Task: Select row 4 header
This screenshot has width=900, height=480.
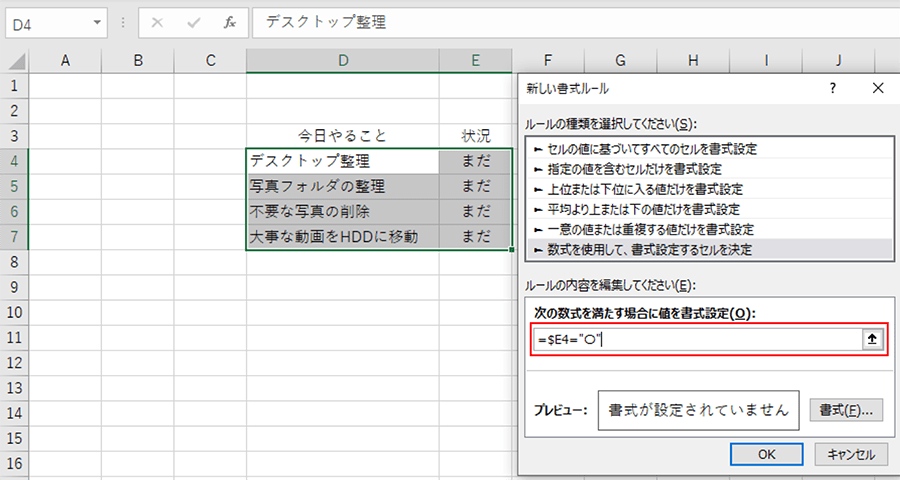Action: coord(14,161)
